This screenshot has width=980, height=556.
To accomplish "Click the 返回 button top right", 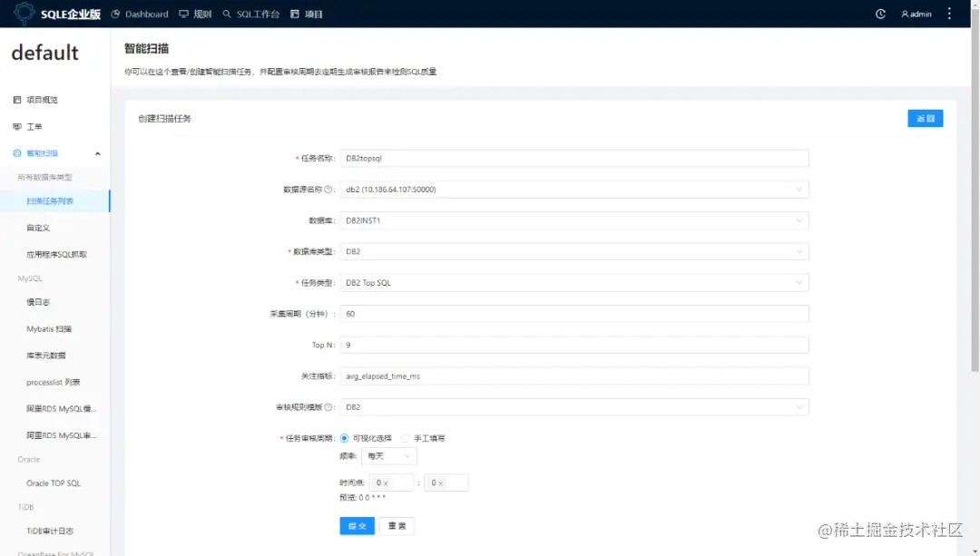I will 925,118.
